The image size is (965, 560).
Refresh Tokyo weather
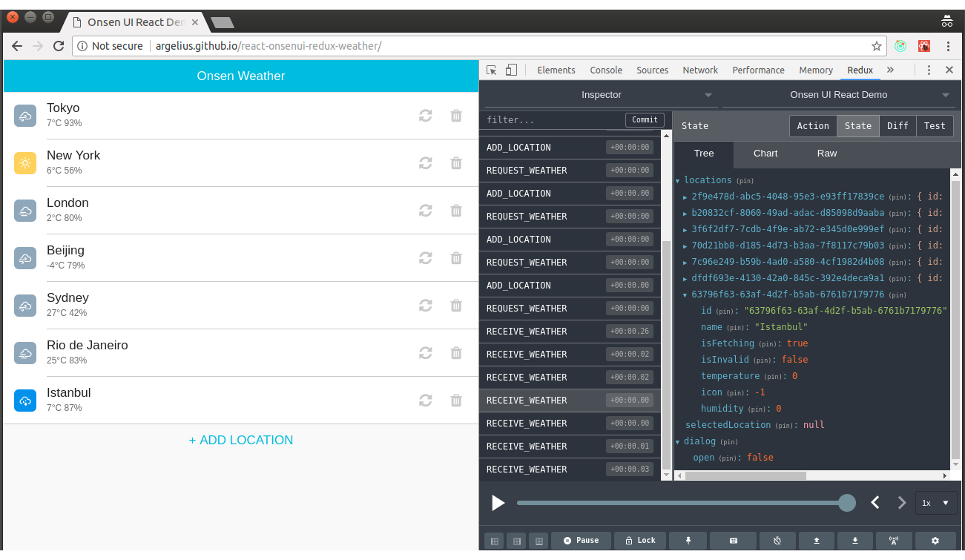coord(425,116)
